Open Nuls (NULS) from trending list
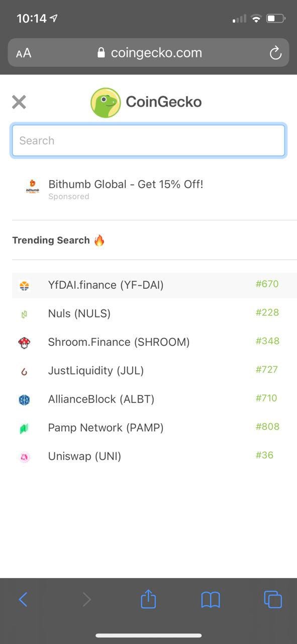The width and height of the screenshot is (297, 644). [x=154, y=313]
